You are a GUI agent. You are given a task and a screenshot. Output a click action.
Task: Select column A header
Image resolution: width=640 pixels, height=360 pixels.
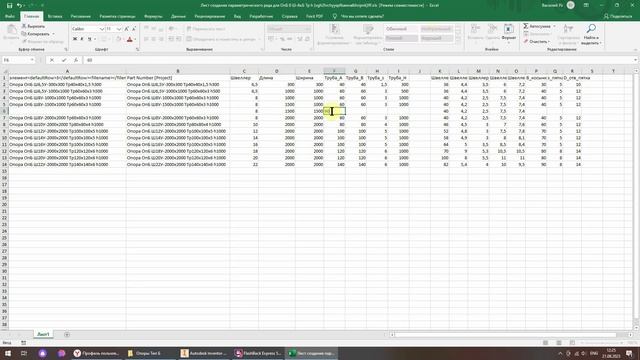click(x=67, y=71)
